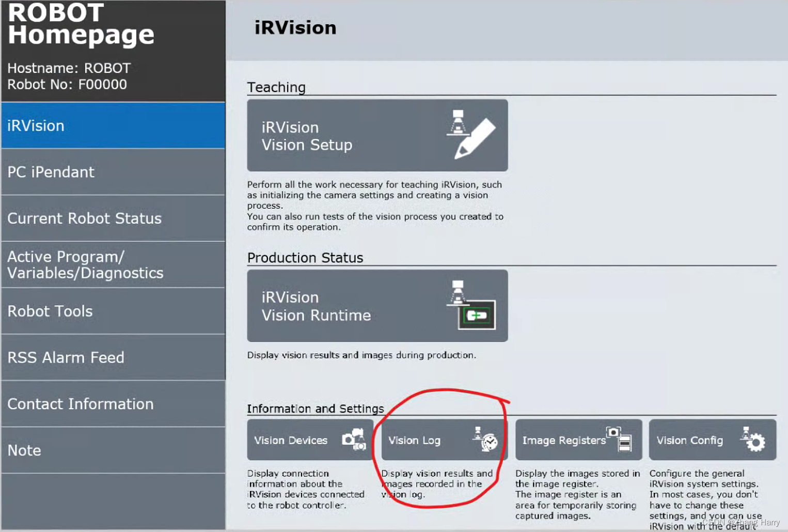Open the iRVision Vision Runtime tile
The image size is (788, 532).
377,306
